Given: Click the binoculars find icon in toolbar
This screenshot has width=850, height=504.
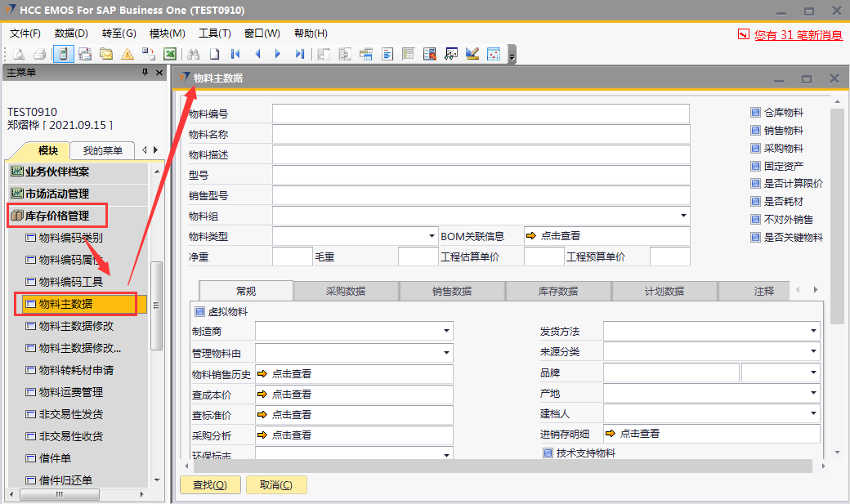Looking at the screenshot, I should click(194, 54).
